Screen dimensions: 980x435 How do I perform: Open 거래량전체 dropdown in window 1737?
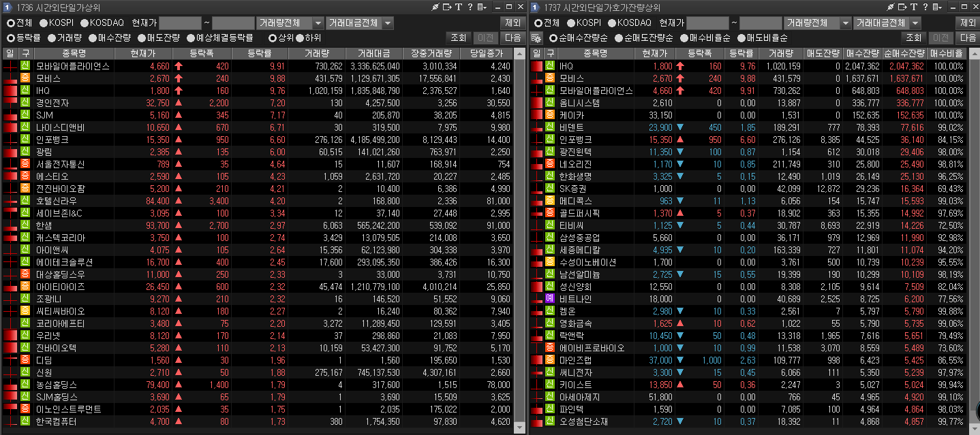(x=817, y=22)
